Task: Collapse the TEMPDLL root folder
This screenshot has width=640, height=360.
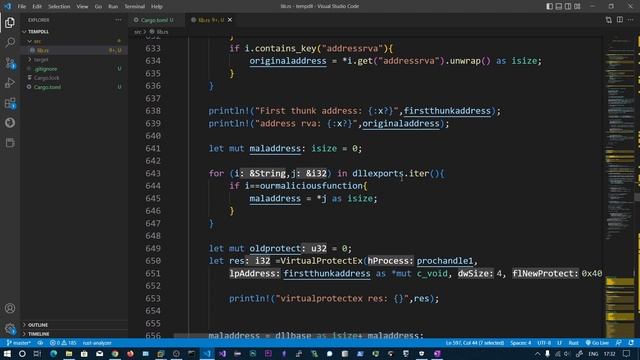Action: [x=39, y=31]
